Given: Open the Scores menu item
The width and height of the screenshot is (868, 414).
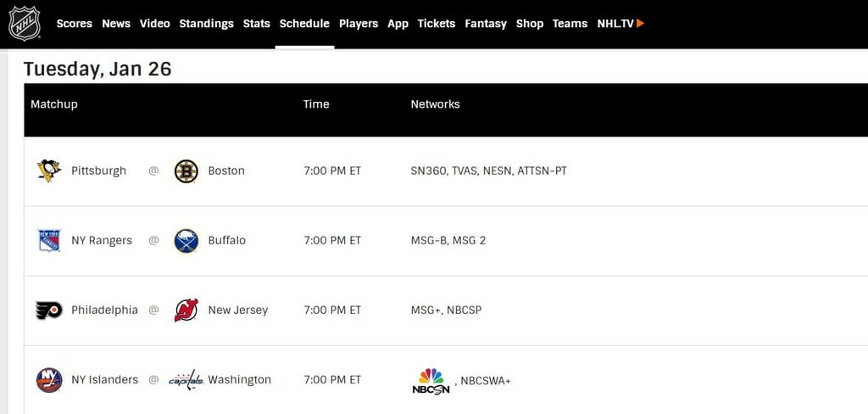Looking at the screenshot, I should pyautogui.click(x=75, y=24).
